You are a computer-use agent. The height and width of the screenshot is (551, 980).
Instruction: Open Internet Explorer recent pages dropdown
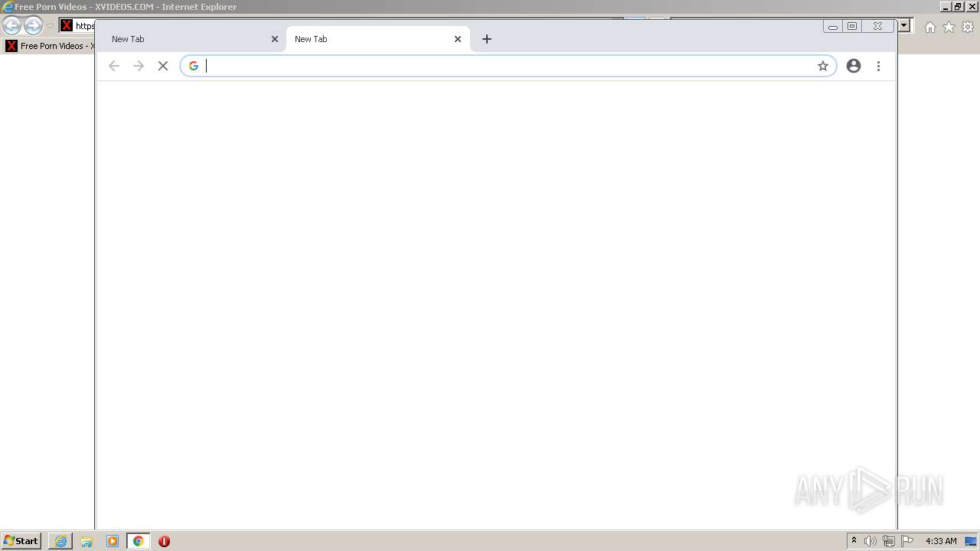coord(50,26)
